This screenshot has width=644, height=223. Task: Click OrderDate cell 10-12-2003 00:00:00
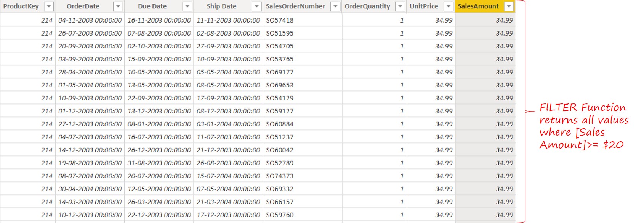pos(90,215)
